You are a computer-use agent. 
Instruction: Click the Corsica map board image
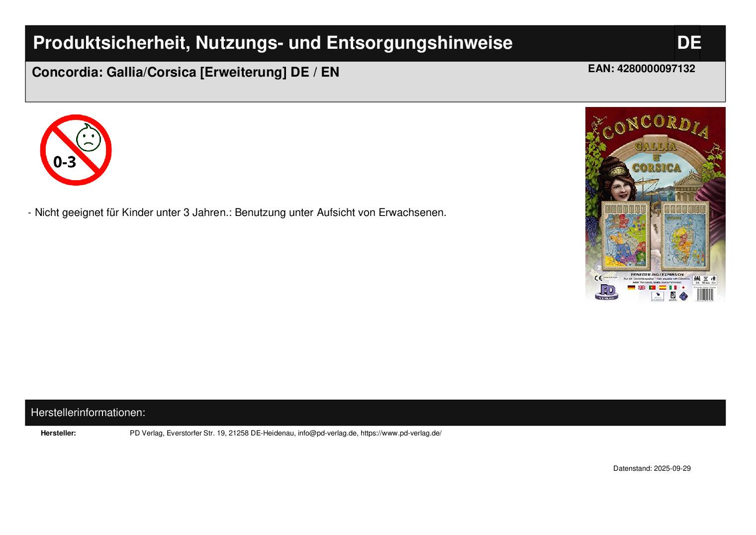coord(685,235)
